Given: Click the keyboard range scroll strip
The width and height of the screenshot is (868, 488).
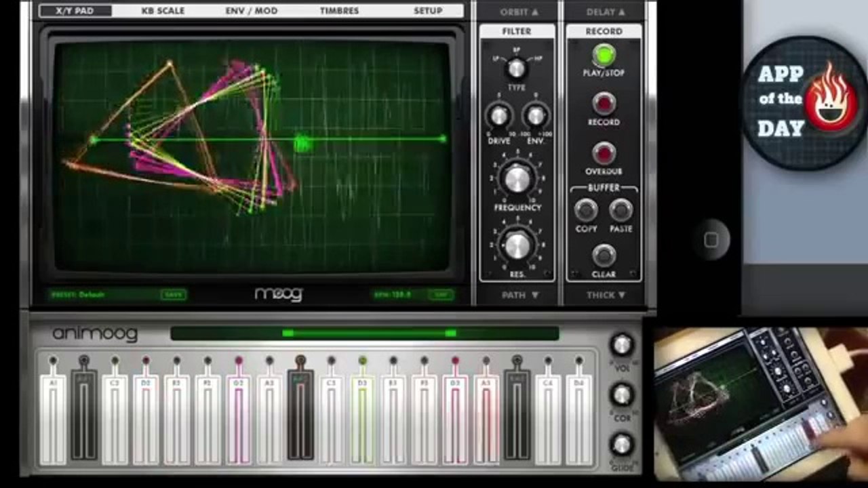Looking at the screenshot, I should 365,333.
